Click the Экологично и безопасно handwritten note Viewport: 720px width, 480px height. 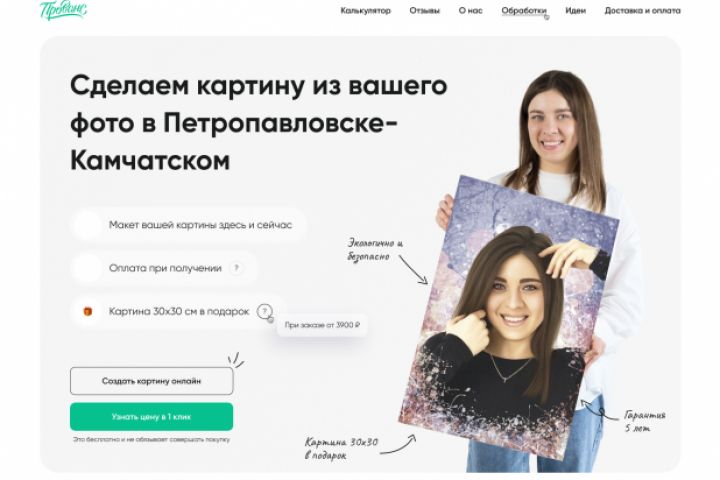click(x=375, y=249)
